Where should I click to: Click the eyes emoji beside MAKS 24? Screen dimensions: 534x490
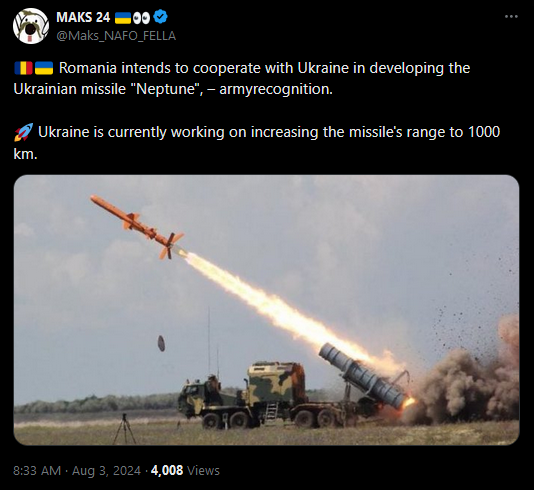coord(141,18)
